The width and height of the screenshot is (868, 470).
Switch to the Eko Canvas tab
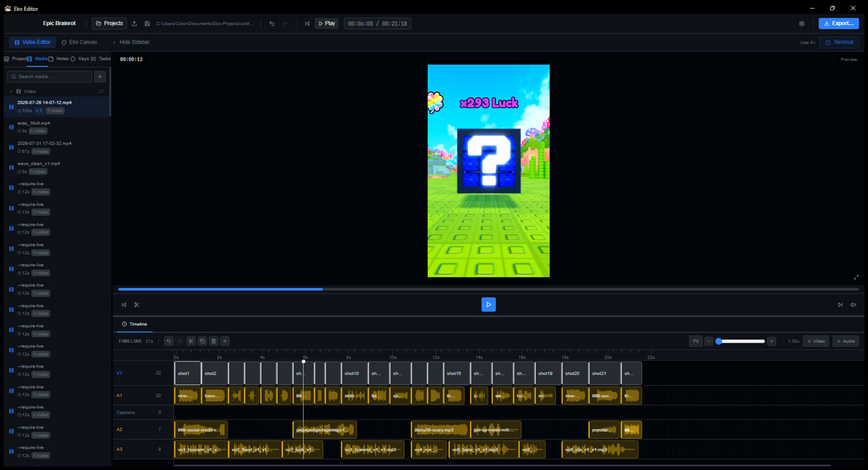click(x=79, y=42)
